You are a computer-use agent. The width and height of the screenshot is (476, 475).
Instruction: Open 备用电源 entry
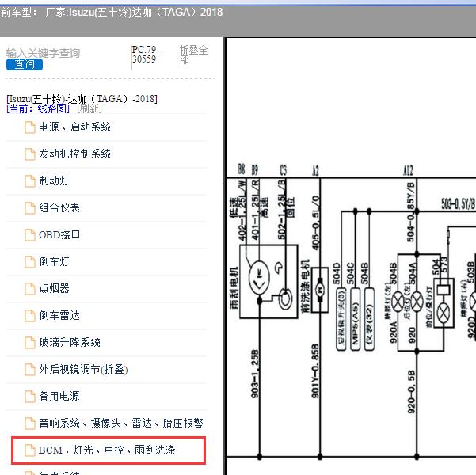point(59,396)
